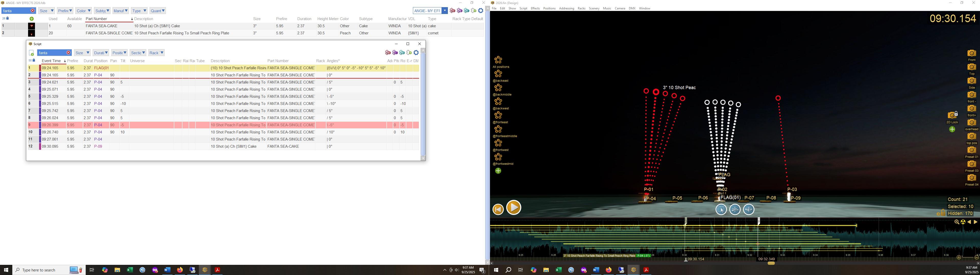980x275 pixels.
Task: Open the Scenery menu
Action: (x=594, y=8)
